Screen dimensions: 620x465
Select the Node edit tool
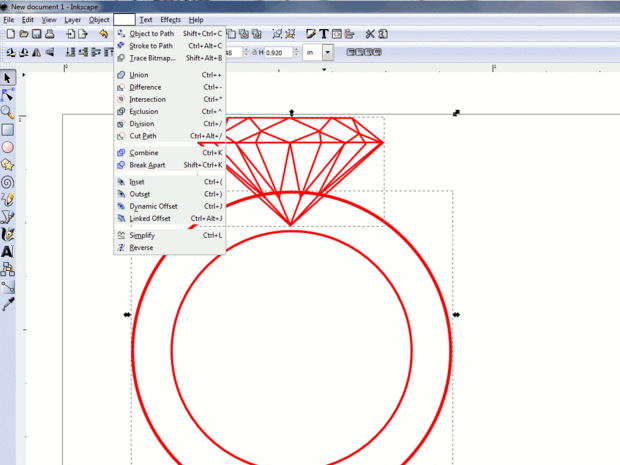[x=8, y=95]
